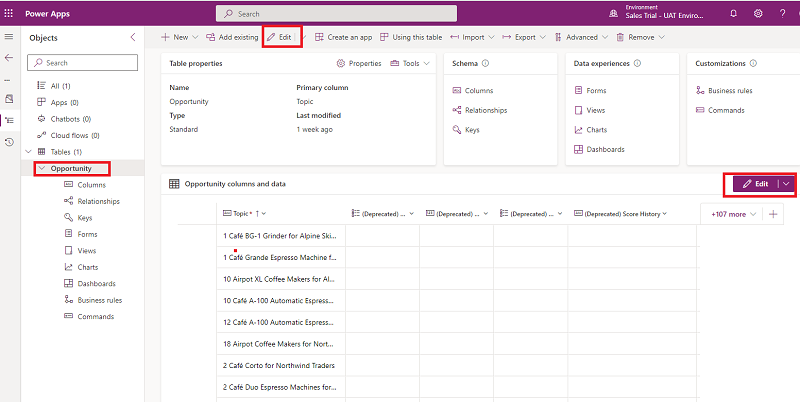Collapse the Opportunity tree node

42,168
